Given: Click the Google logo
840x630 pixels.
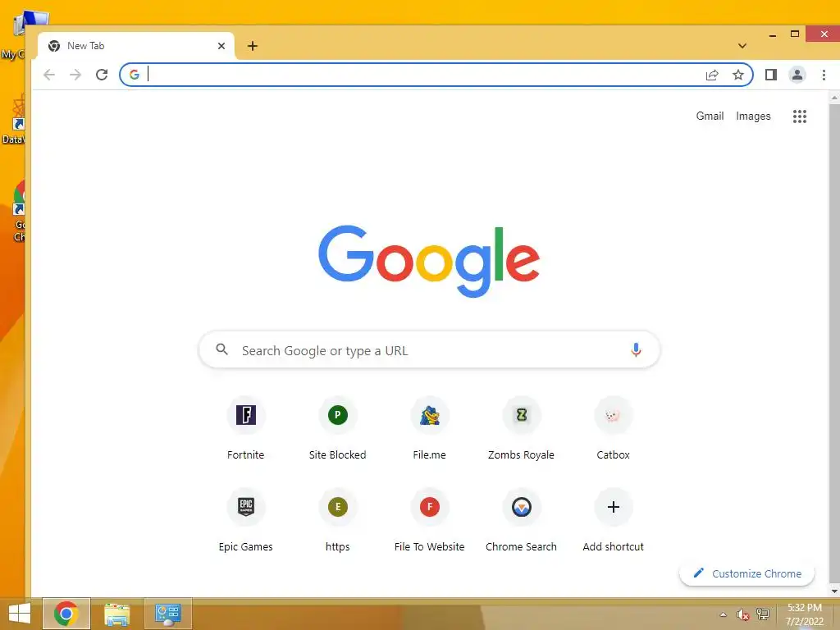Looking at the screenshot, I should [x=429, y=261].
